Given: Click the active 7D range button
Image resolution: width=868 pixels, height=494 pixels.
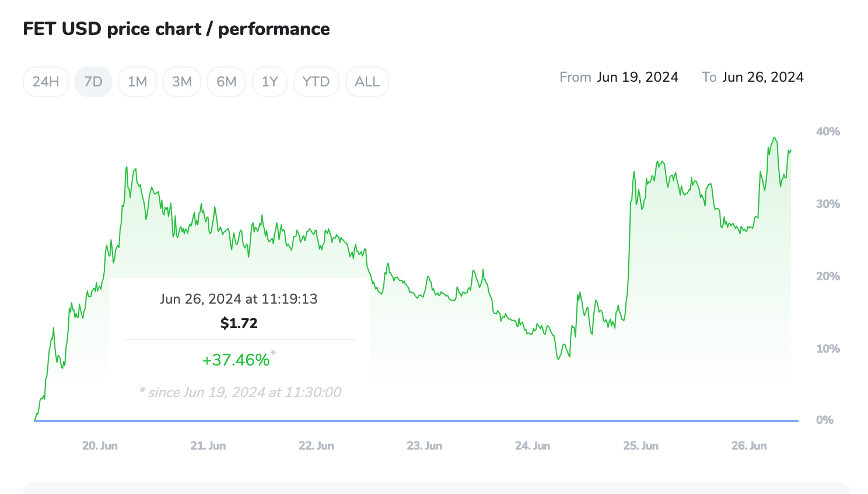Looking at the screenshot, I should click(x=93, y=82).
